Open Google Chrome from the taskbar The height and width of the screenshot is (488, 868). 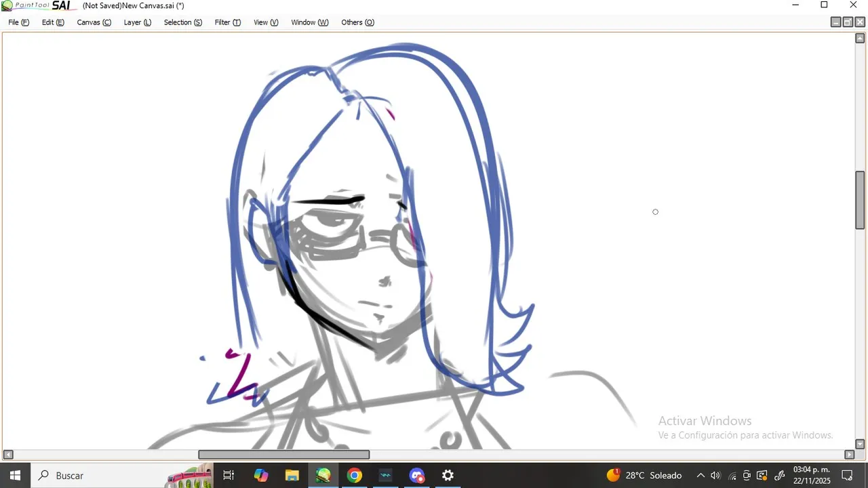coord(354,475)
